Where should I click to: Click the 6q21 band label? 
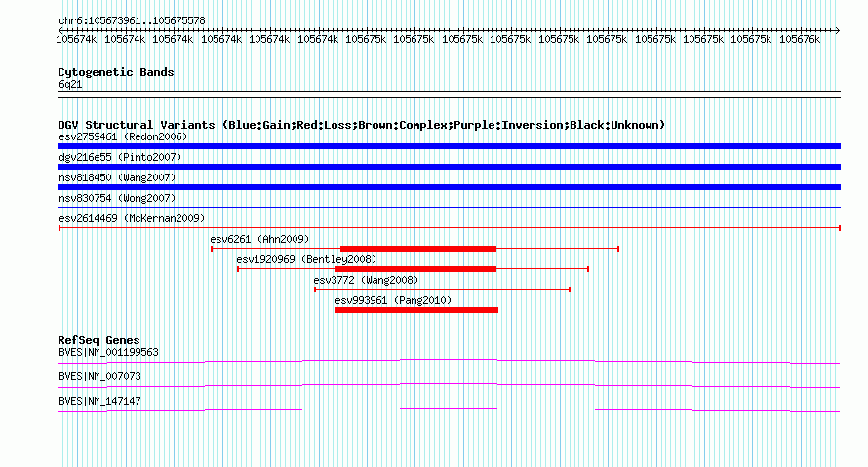click(x=70, y=84)
